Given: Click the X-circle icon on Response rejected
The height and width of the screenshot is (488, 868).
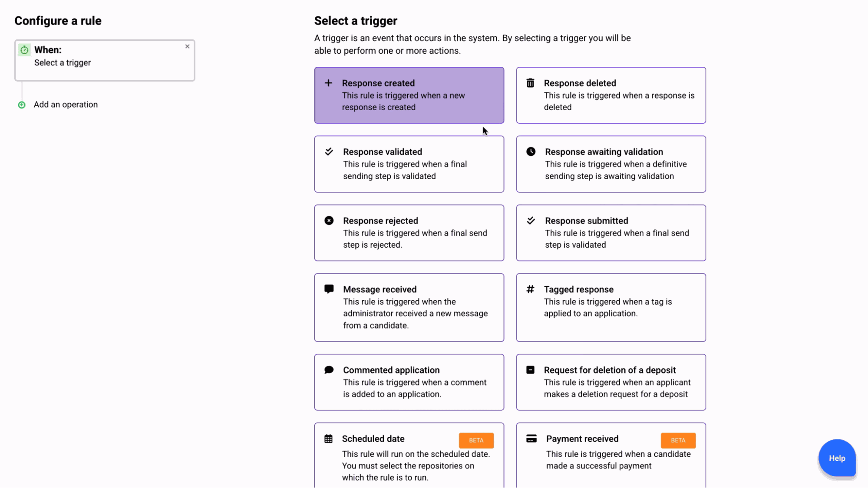Looking at the screenshot, I should [329, 220].
